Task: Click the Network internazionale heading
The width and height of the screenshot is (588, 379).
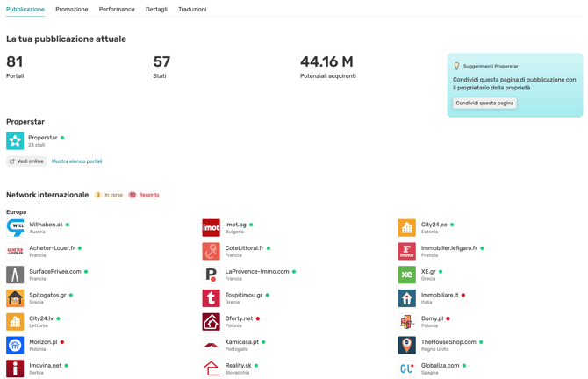Action: pos(47,195)
